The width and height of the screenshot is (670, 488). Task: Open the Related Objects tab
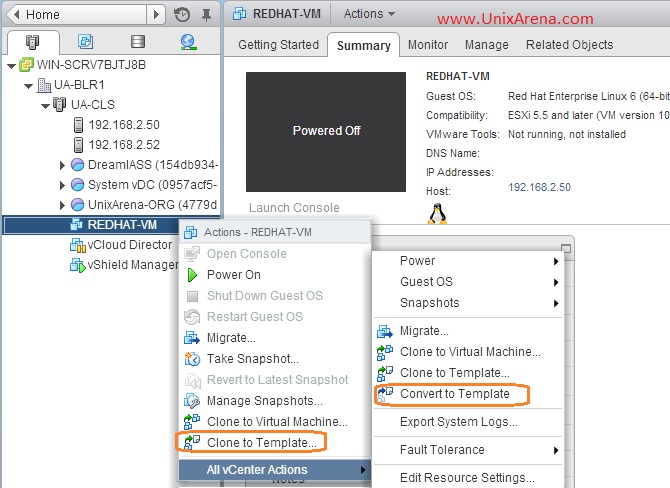(570, 44)
